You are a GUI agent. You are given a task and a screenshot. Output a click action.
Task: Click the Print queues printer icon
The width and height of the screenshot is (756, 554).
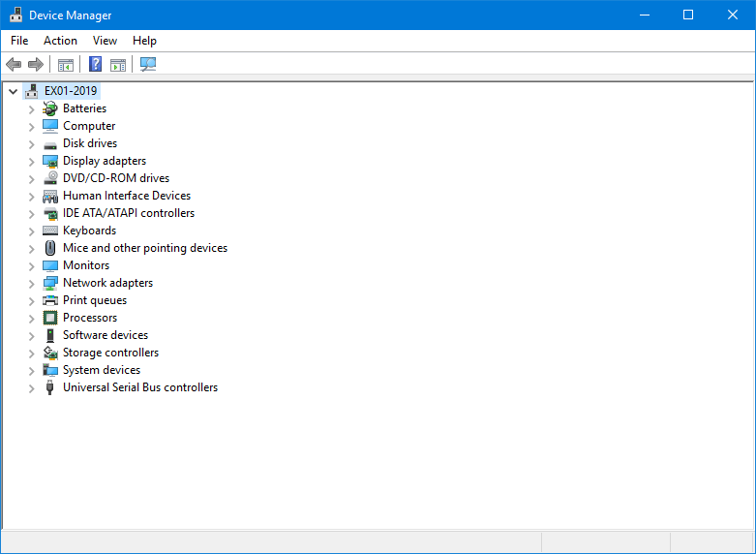[x=50, y=300]
